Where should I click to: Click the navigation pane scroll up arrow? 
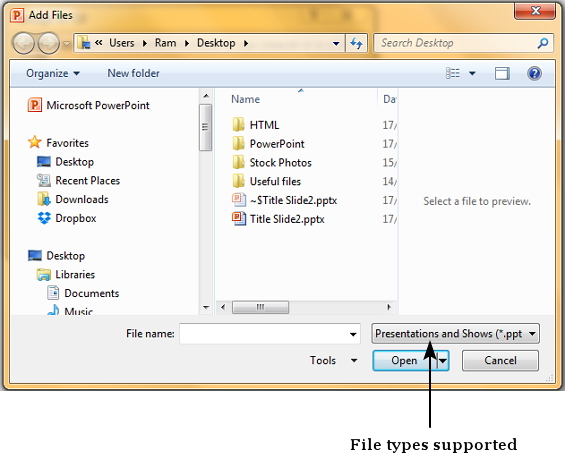click(x=206, y=96)
